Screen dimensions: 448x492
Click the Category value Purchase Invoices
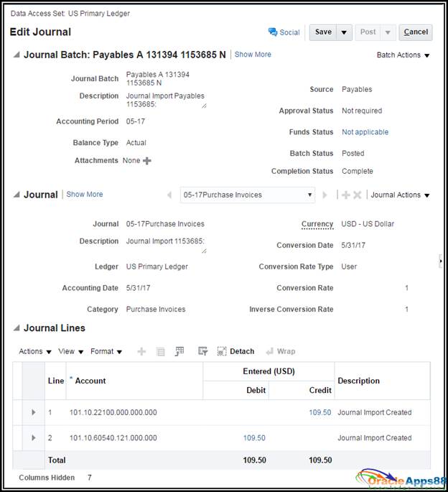(156, 310)
